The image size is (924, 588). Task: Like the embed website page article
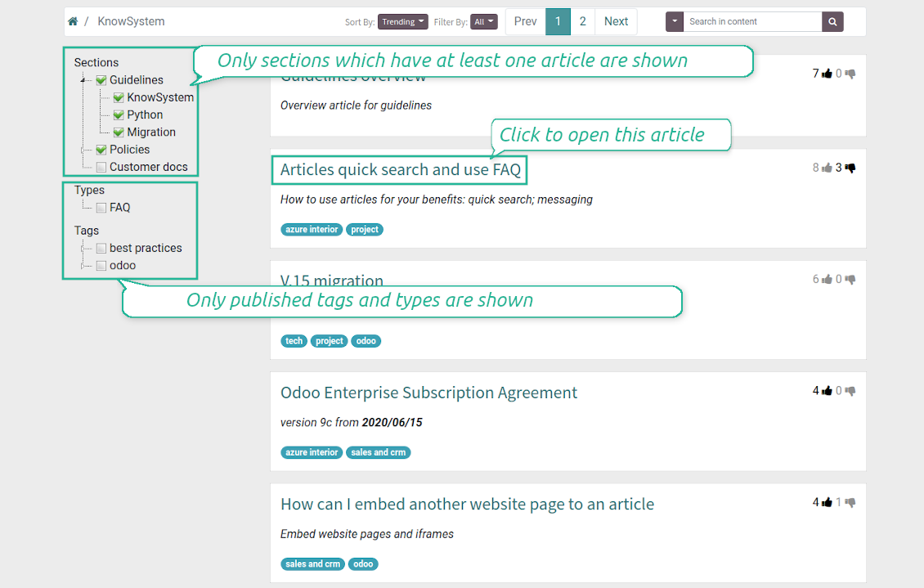827,503
